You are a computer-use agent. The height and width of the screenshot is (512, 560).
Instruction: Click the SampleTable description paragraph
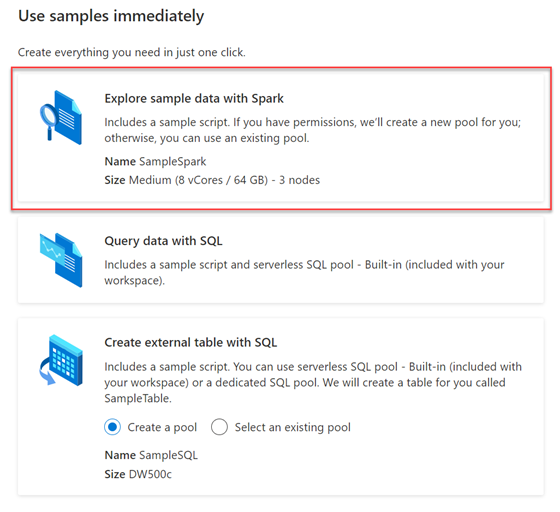tap(313, 382)
